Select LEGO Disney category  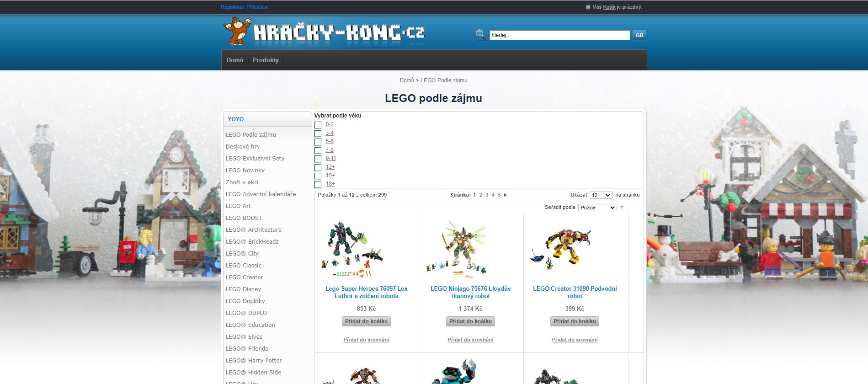(243, 289)
